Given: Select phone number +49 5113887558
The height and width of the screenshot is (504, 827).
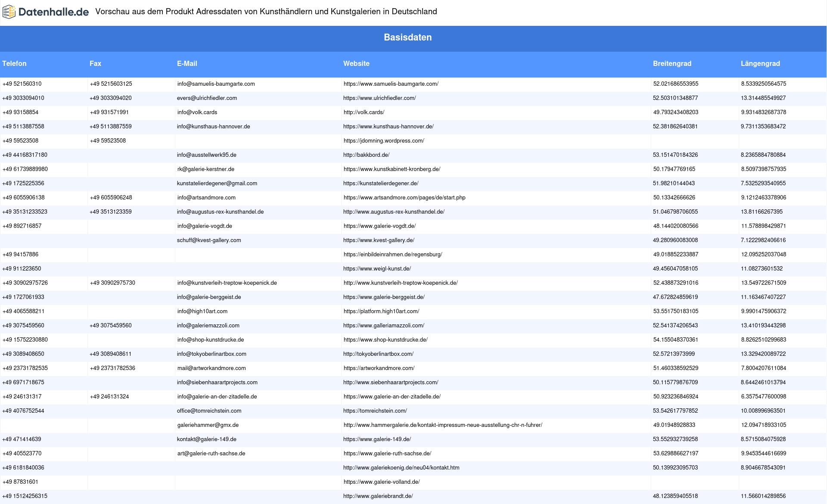Looking at the screenshot, I should click(x=23, y=127).
